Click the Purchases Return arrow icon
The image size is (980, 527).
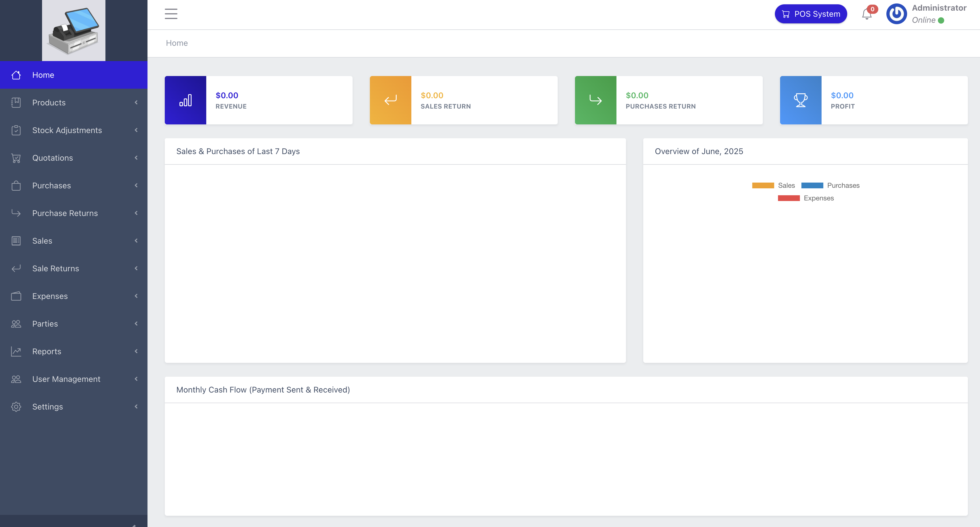[595, 101]
